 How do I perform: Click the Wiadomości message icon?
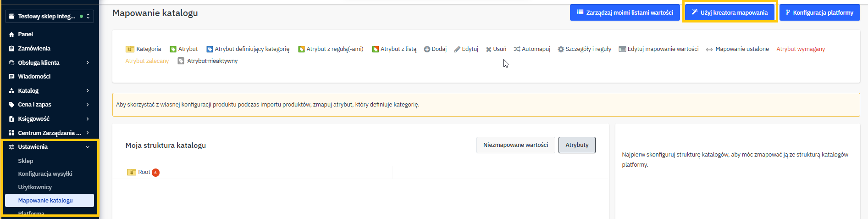[11, 77]
